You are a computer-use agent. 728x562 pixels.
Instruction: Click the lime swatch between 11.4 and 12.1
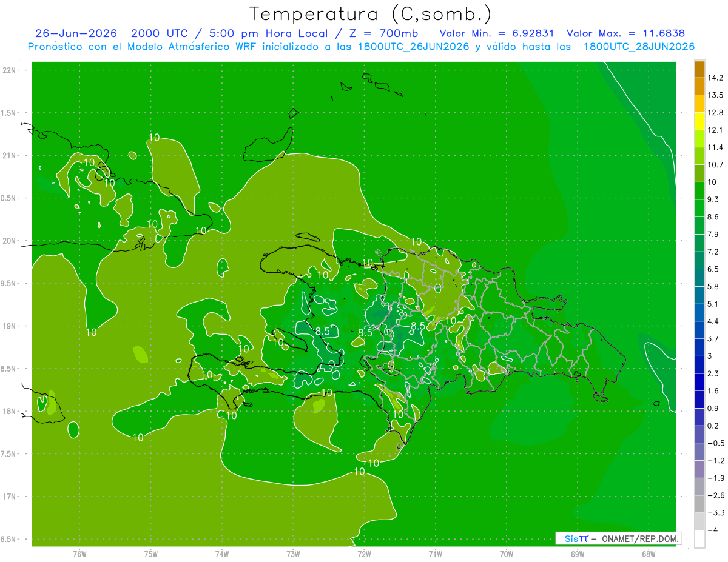(699, 138)
